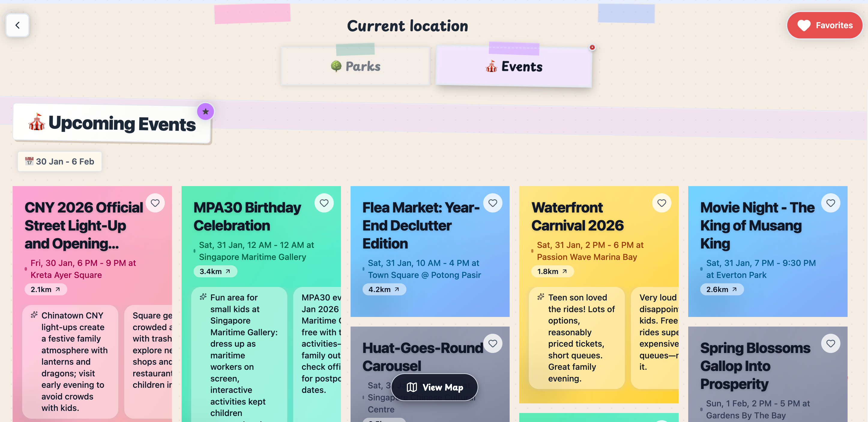
Task: Toggle favorite on Flea Market event
Action: pos(493,203)
